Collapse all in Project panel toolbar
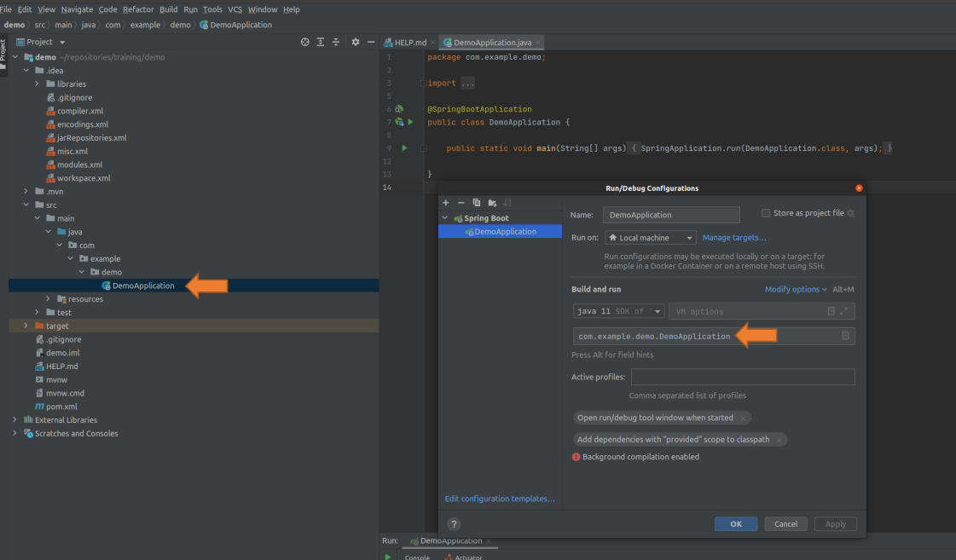956x560 pixels. pos(336,42)
